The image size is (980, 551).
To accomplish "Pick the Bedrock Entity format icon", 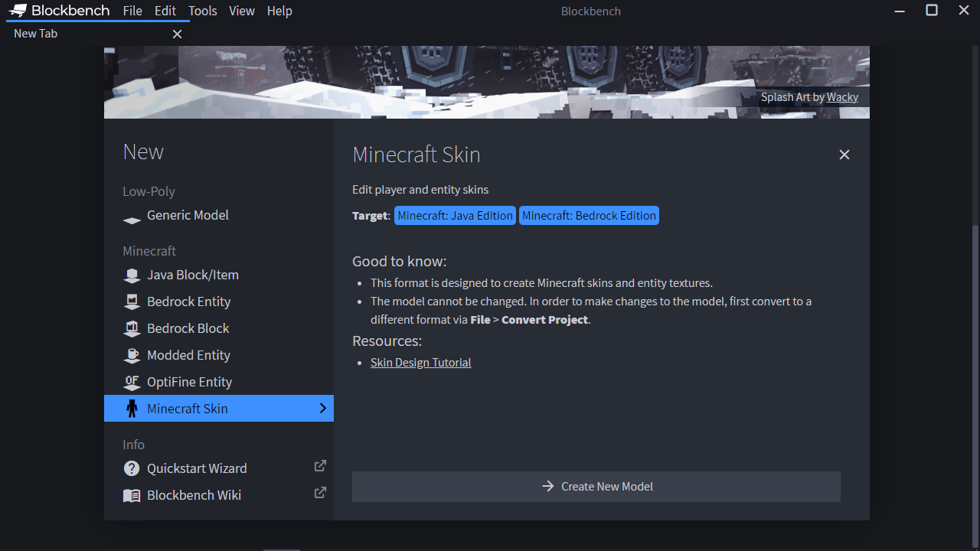I will coord(132,302).
